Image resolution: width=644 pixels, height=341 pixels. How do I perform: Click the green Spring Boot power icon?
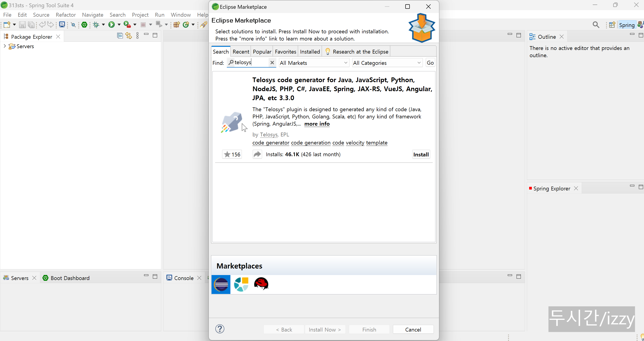click(x=85, y=25)
